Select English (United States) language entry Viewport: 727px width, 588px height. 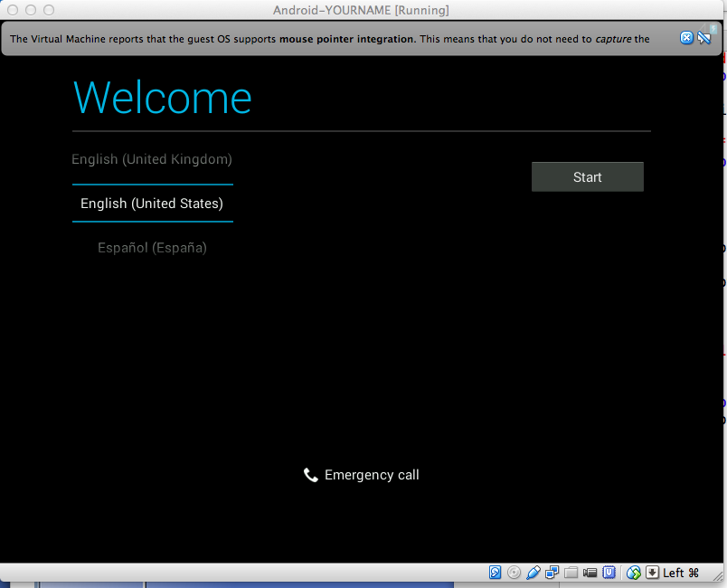(x=152, y=204)
